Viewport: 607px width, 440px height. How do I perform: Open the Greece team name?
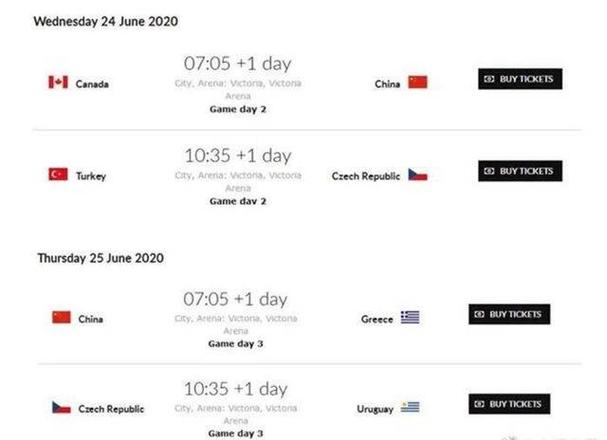point(377,319)
